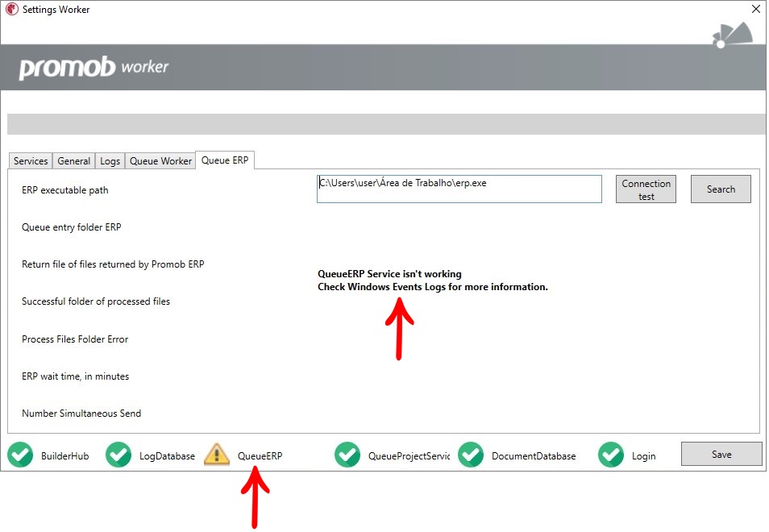
Task: Click the 'Number Simultaneous Send' label
Action: pos(81,414)
